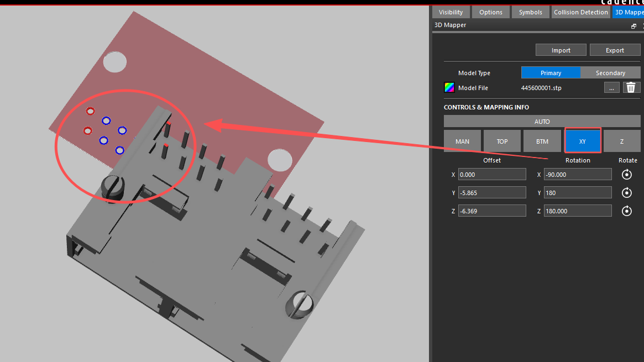Select Primary model type
Viewport: 644px width, 362px height.
(551, 73)
